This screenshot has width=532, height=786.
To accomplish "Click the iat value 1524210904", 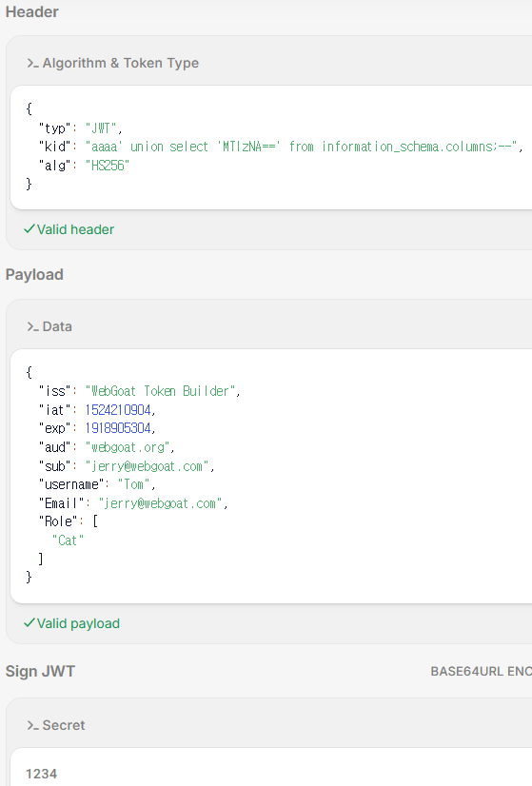I will click(x=118, y=410).
